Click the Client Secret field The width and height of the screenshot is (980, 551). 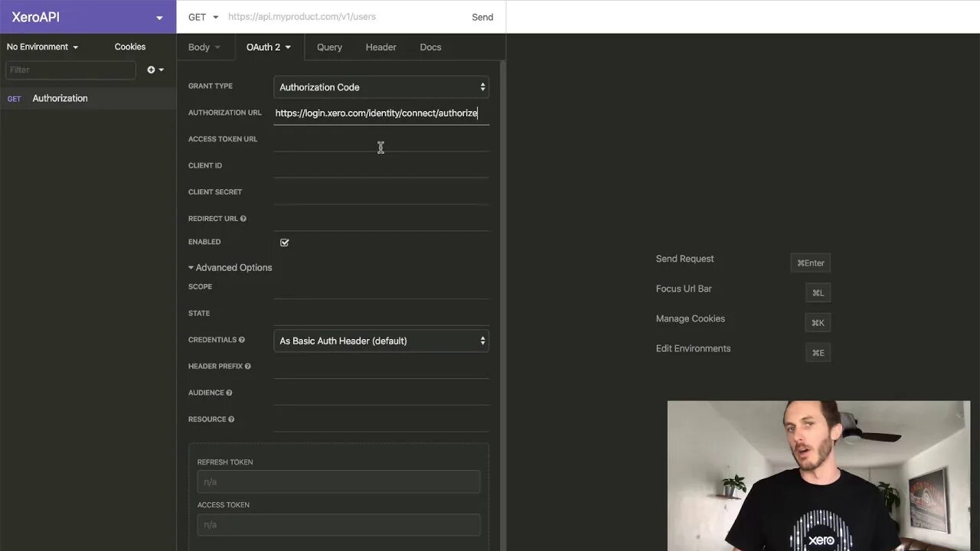click(x=381, y=192)
